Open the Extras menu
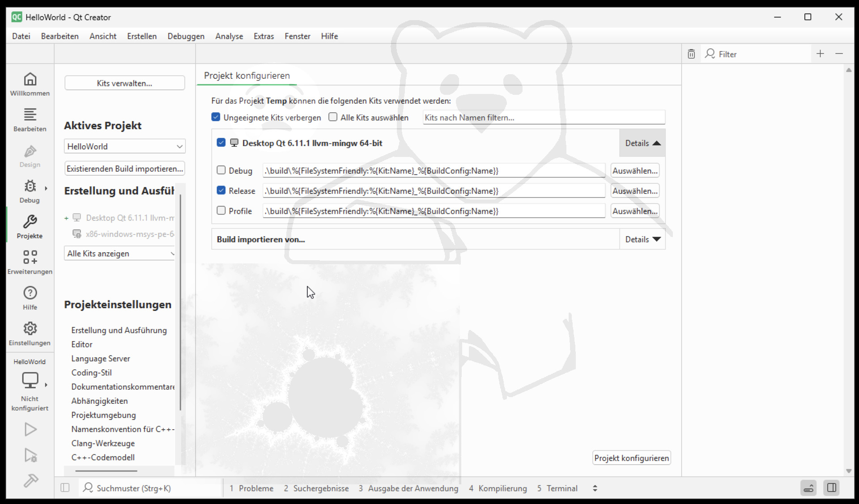The image size is (859, 504). point(264,36)
